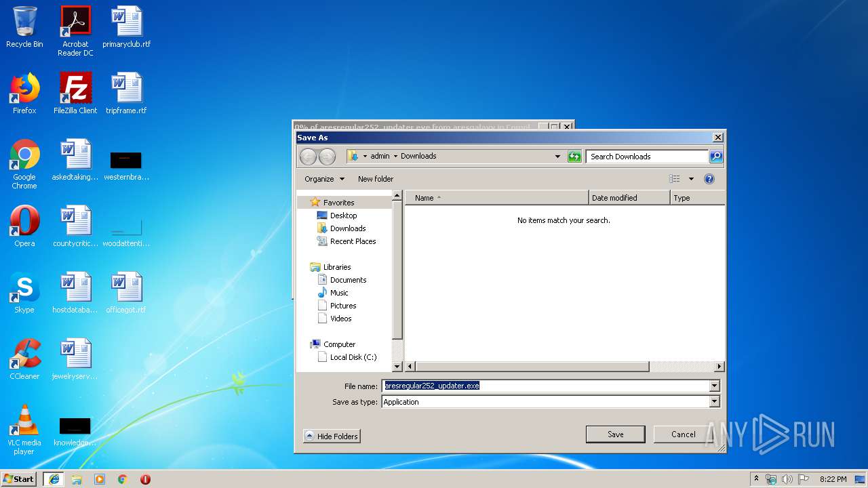This screenshot has width=868, height=488.
Task: Expand the File name dropdown arrow
Action: [714, 386]
